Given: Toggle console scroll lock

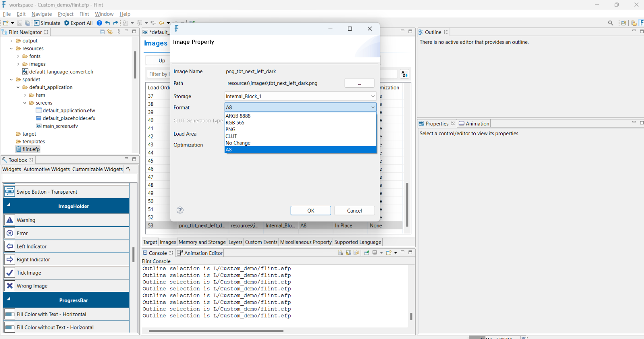Looking at the screenshot, I should coord(349,253).
